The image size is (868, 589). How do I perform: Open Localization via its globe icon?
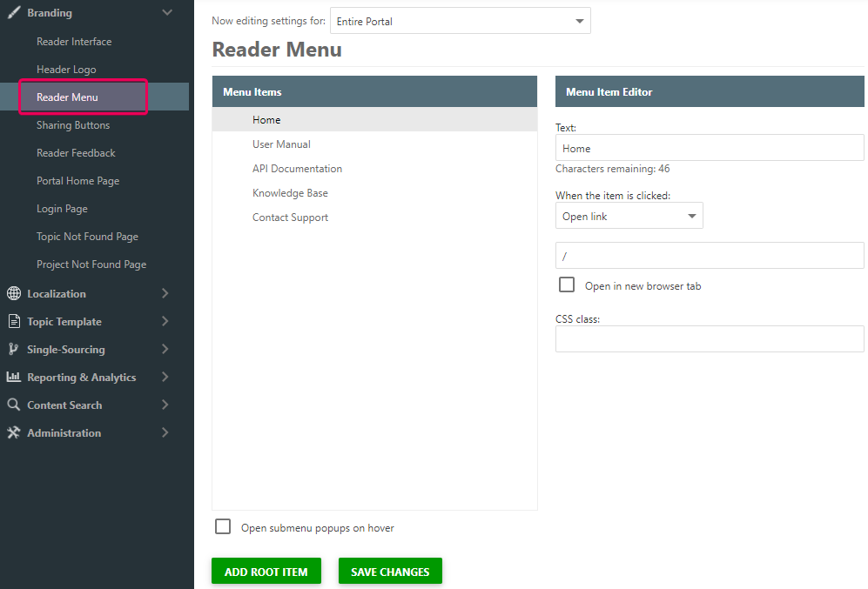14,293
